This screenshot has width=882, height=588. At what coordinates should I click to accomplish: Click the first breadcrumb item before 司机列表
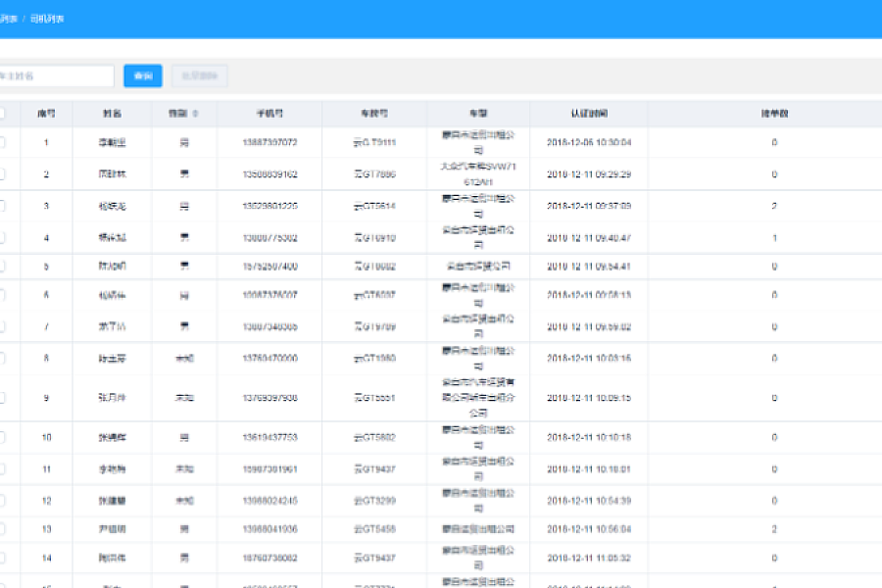(9, 19)
